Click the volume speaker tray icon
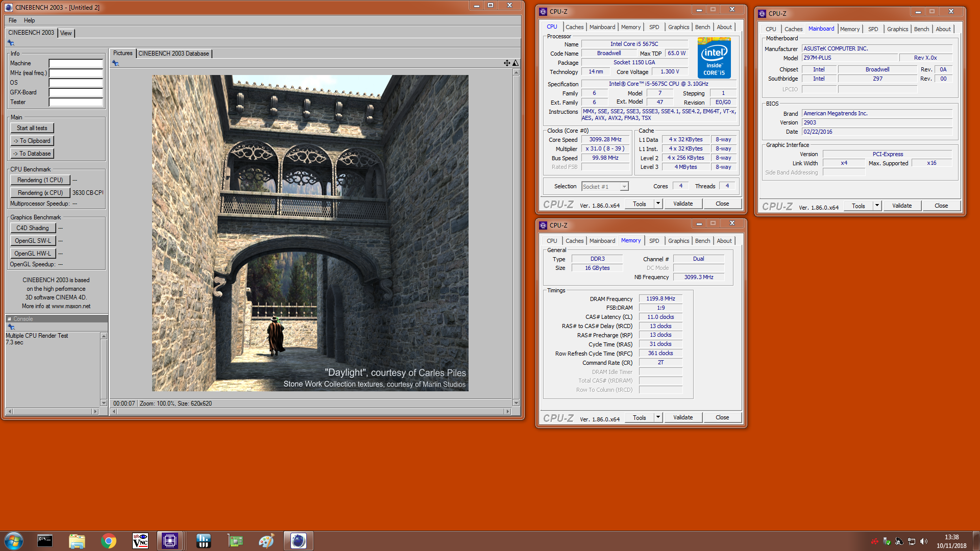 point(924,541)
